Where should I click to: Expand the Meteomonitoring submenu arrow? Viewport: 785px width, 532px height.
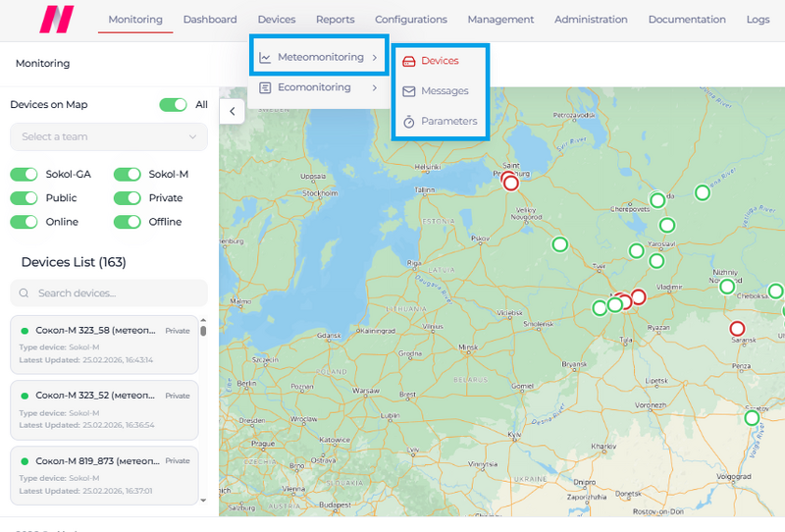tap(375, 58)
